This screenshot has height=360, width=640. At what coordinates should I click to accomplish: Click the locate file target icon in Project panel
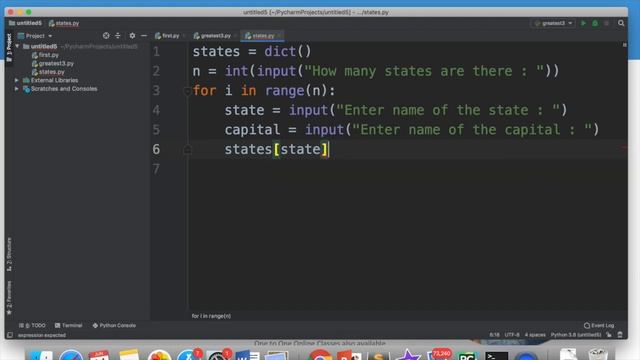(x=106, y=36)
